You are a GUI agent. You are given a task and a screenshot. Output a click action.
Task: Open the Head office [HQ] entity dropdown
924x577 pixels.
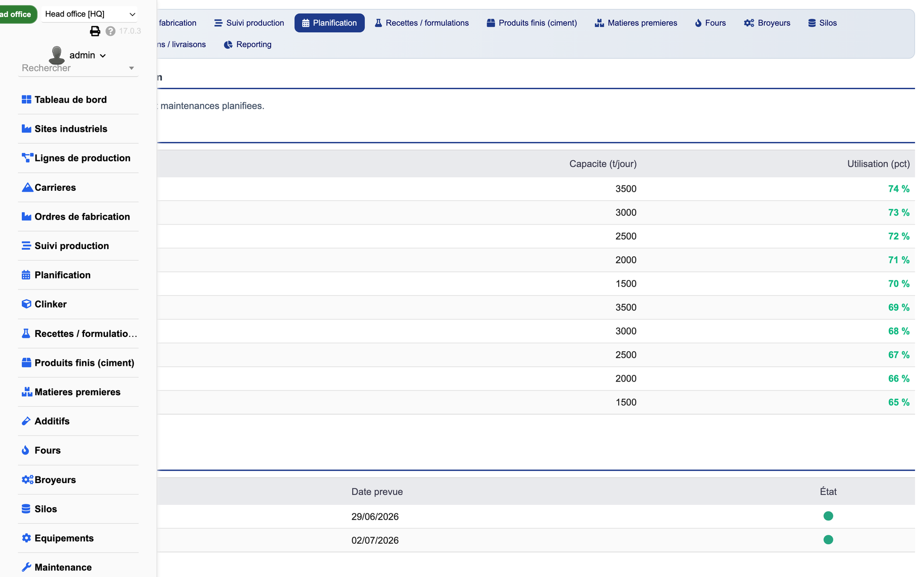point(90,14)
